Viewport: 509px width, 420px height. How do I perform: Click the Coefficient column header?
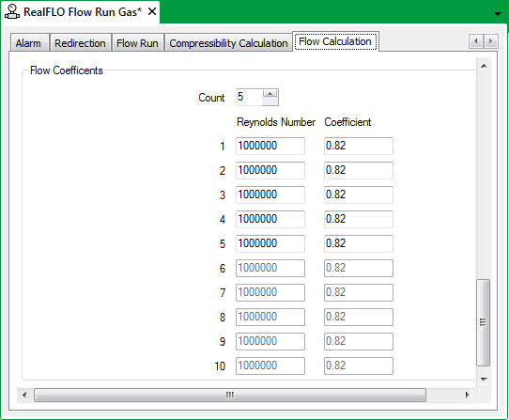coord(347,122)
